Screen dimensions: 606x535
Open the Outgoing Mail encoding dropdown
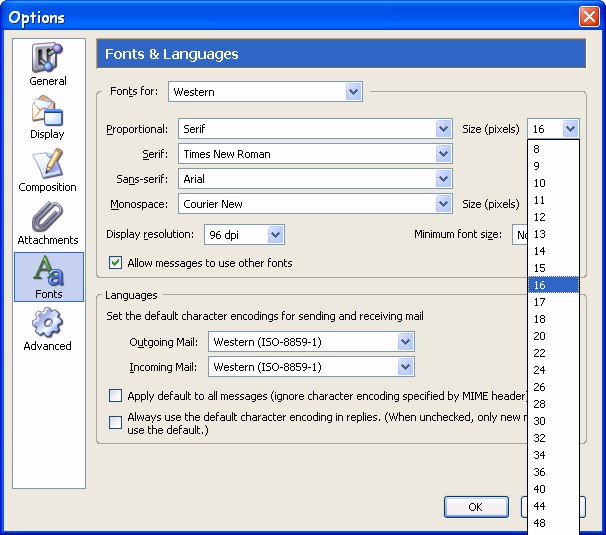click(312, 342)
